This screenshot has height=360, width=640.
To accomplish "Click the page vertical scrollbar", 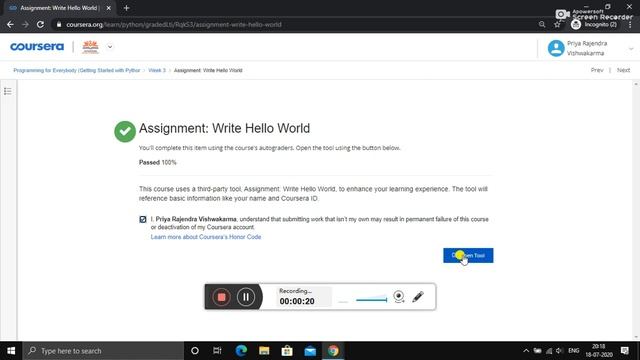I will (636, 211).
